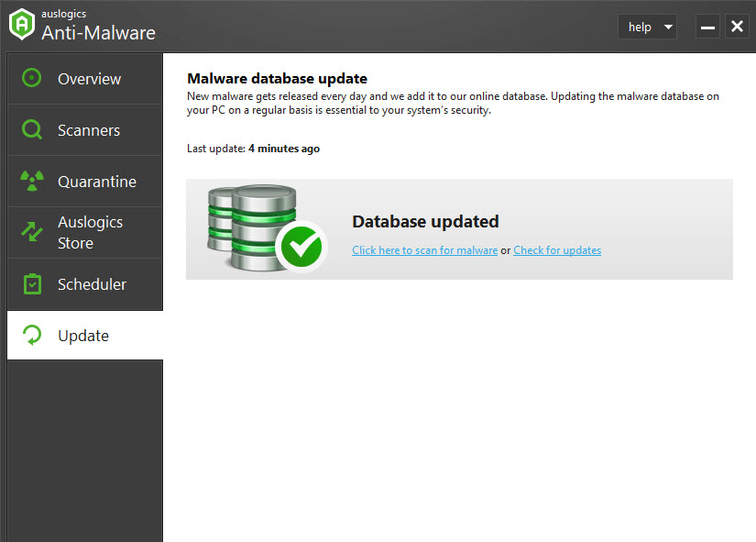Click the Quarantine radiation icon
This screenshot has height=542, width=756.
32,181
